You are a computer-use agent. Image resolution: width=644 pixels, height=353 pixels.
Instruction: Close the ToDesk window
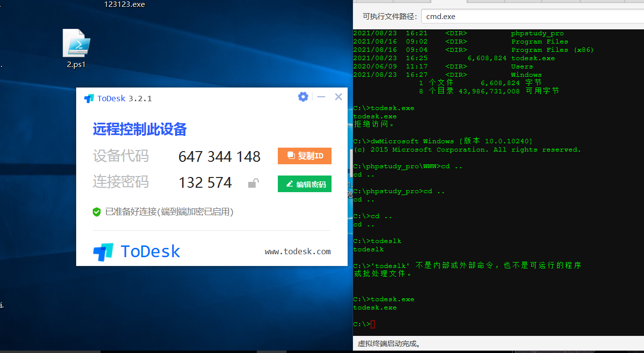point(338,97)
